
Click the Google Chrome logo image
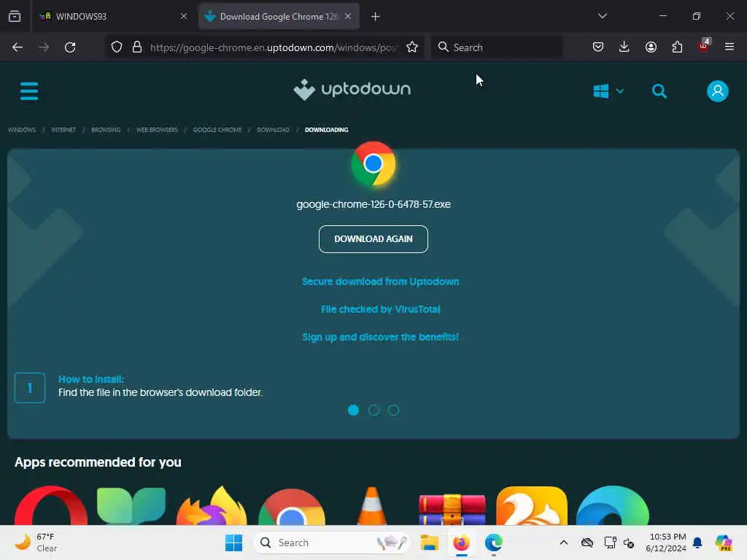(x=373, y=164)
